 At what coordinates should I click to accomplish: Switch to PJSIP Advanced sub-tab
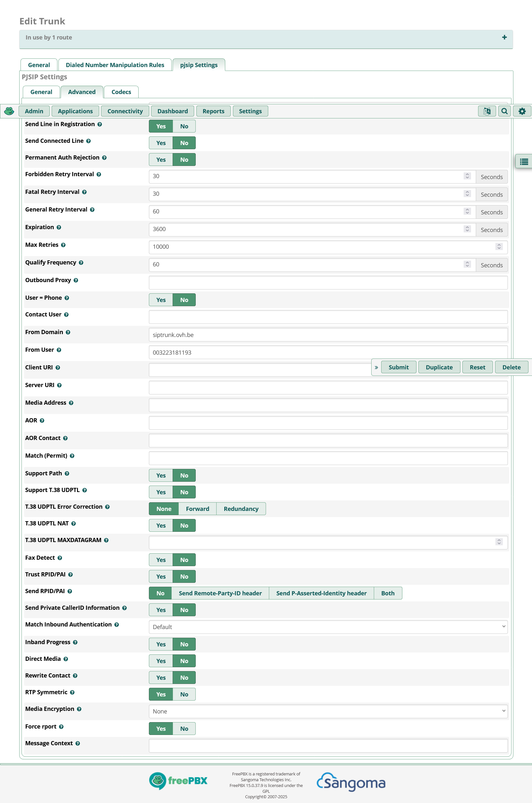click(82, 92)
